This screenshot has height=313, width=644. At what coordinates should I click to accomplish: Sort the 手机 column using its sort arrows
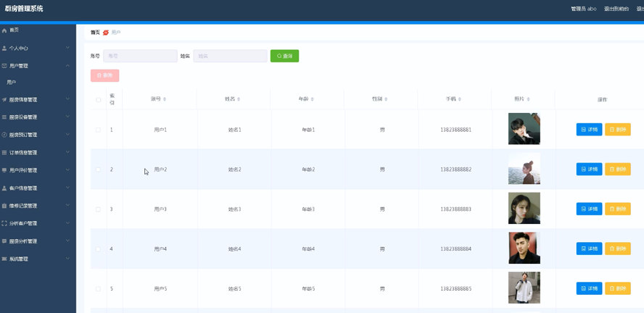pos(460,99)
